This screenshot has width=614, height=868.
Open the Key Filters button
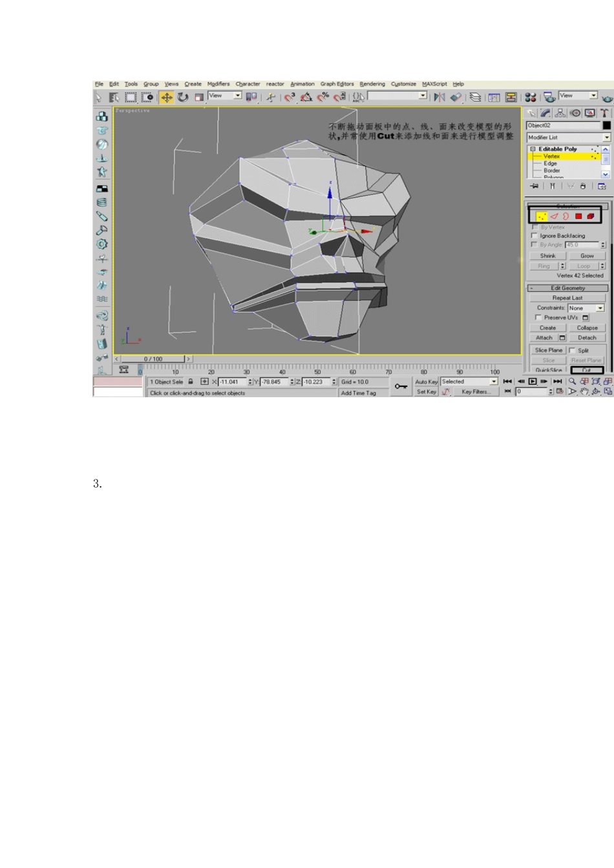pyautogui.click(x=475, y=391)
